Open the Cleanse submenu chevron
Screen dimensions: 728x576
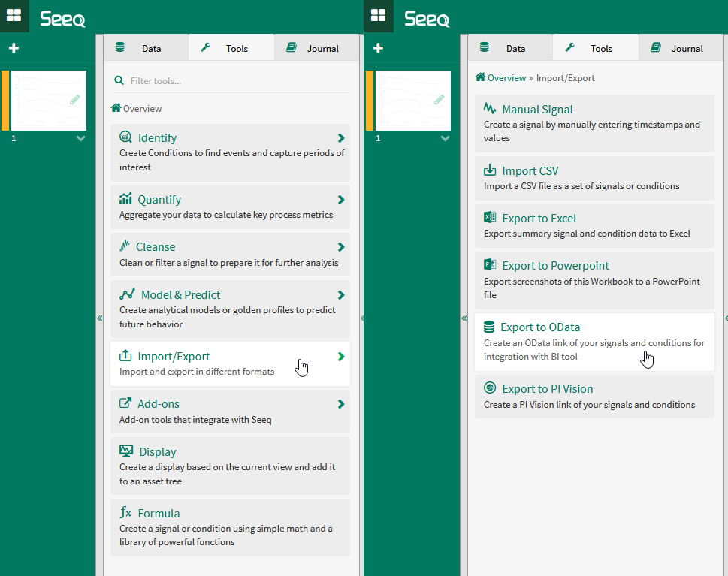(x=341, y=247)
